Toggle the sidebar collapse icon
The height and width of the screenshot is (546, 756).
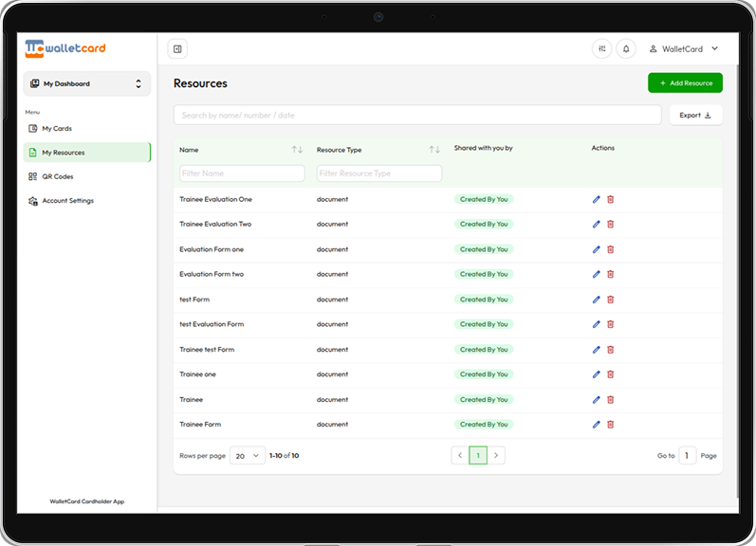tap(177, 49)
